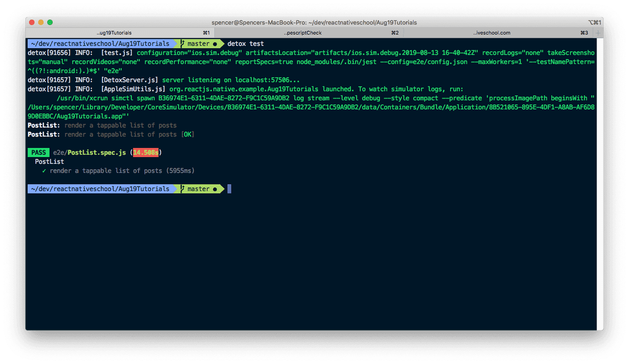The image size is (629, 364).
Task: Click the [OK] status marker in PostList output
Action: (189, 134)
